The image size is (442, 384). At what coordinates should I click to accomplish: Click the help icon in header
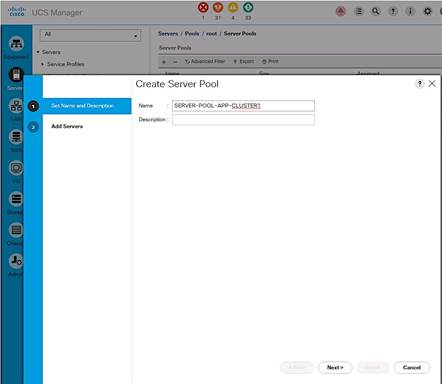coord(393,11)
